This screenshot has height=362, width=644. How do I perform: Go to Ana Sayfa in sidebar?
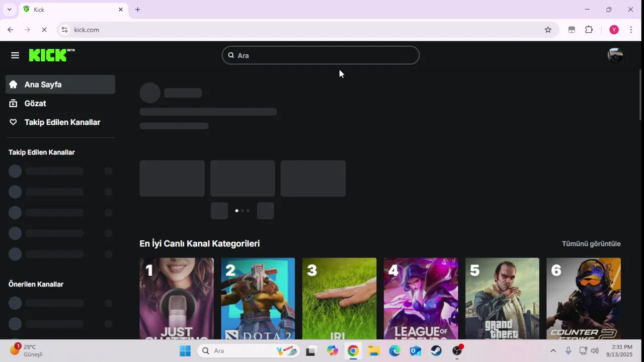tap(60, 84)
